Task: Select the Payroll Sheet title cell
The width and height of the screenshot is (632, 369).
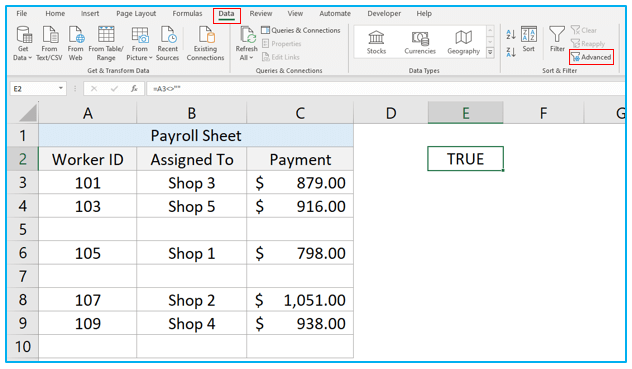Action: click(196, 136)
